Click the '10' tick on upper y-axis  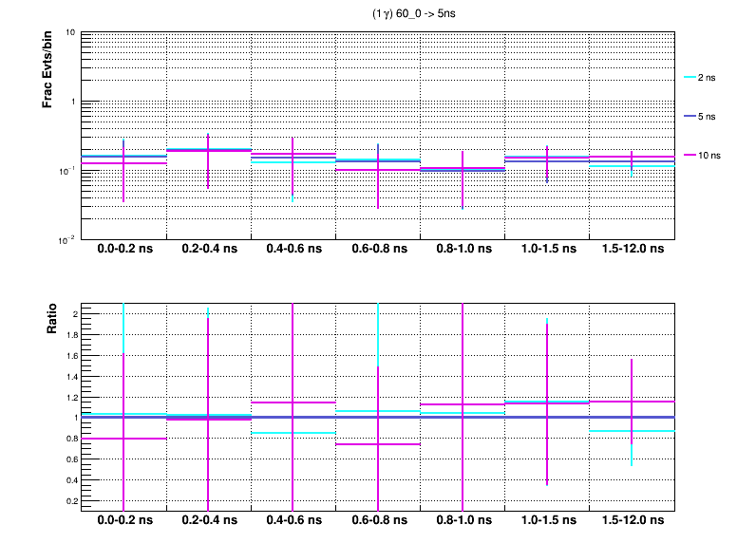[71, 33]
